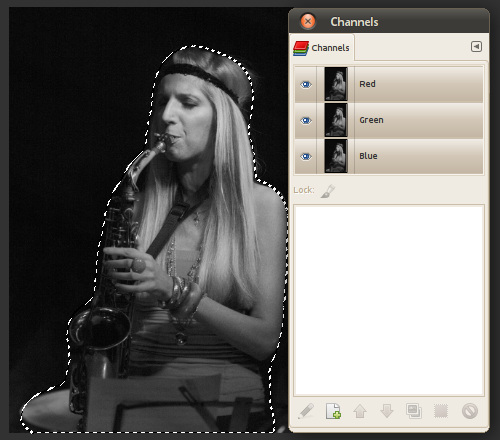Switch to the Channels tab
The height and width of the screenshot is (440, 500).
(322, 48)
